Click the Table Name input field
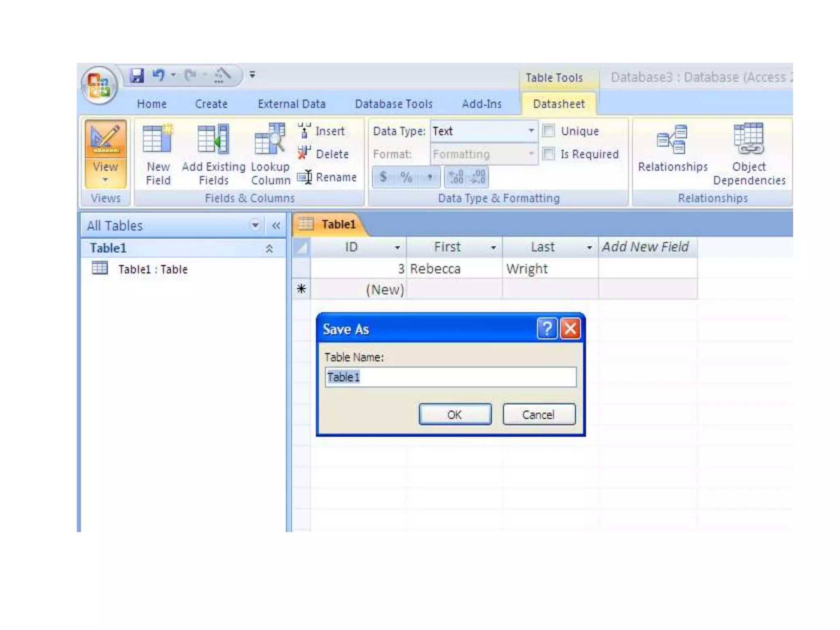This screenshot has width=840, height=630. click(450, 377)
